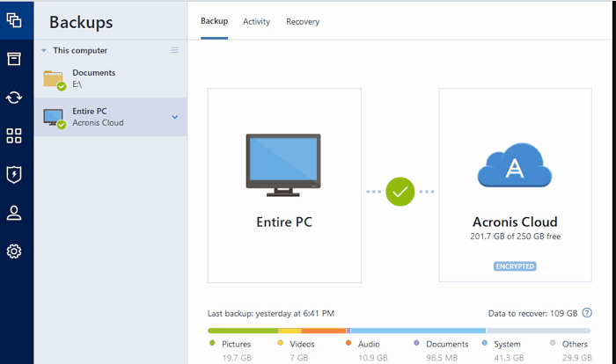Image resolution: width=616 pixels, height=364 pixels.
Task: Click the gray Others bar segment
Action: tap(539, 331)
